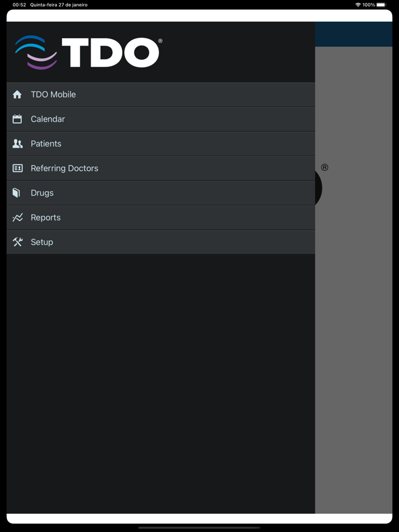The width and height of the screenshot is (399, 532).
Task: Tap the large TDO wordmark text
Action: tap(111, 53)
